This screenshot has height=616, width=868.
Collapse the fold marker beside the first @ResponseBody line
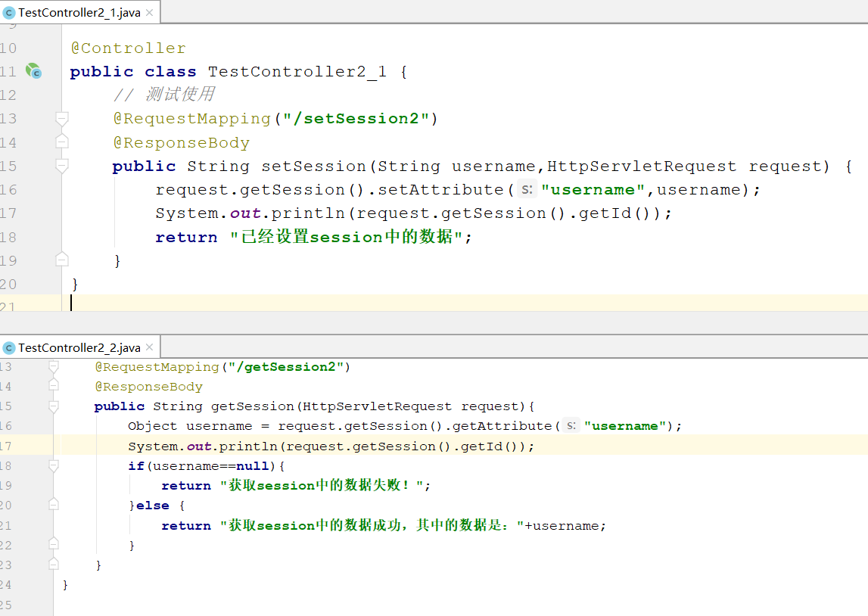pyautogui.click(x=62, y=142)
